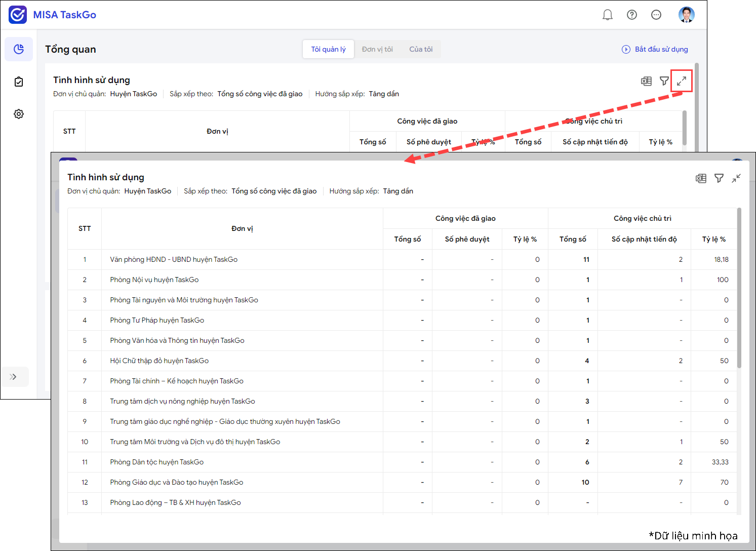Export to Excel in the expanded panel

[x=701, y=178]
